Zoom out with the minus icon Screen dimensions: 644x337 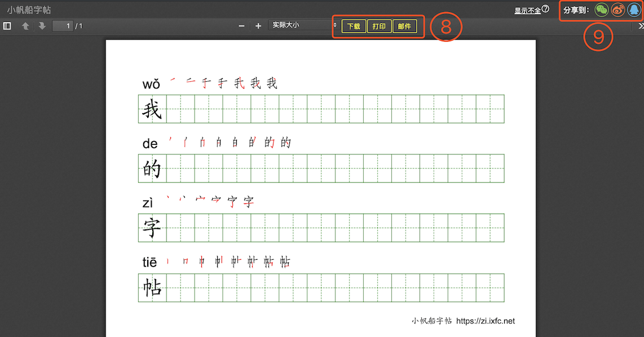(x=241, y=26)
